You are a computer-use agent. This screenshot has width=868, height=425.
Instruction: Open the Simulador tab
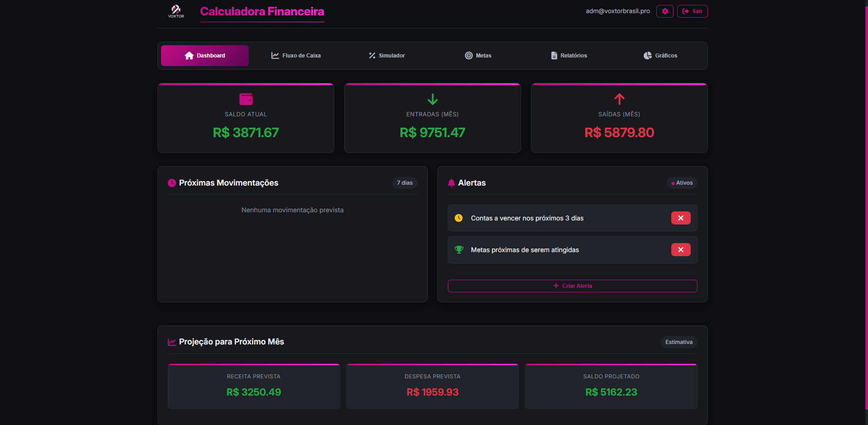pyautogui.click(x=386, y=55)
